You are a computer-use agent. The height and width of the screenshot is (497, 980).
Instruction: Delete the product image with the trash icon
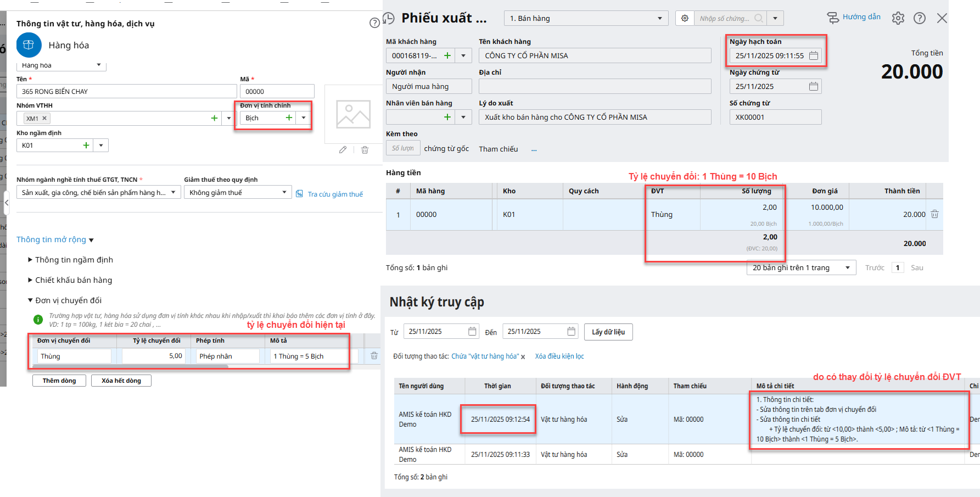(x=365, y=150)
